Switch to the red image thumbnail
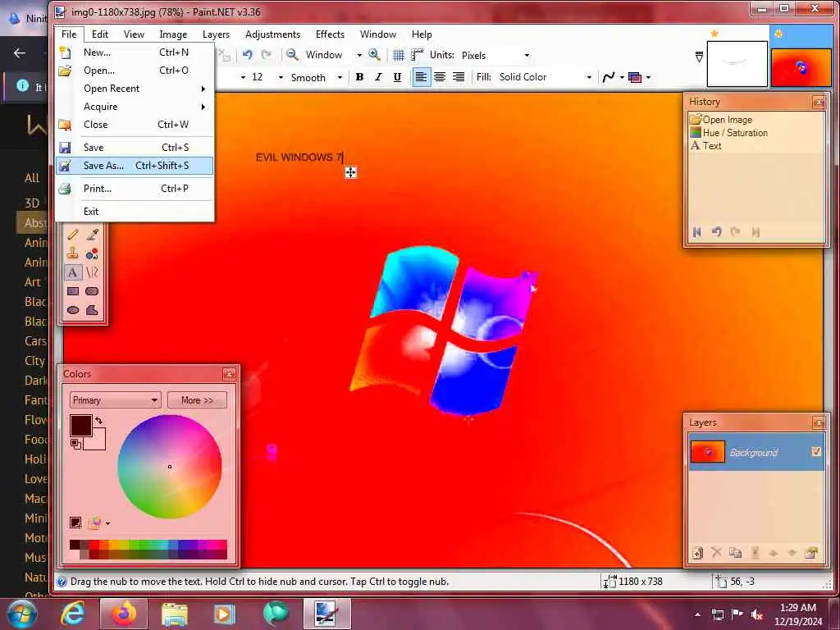This screenshot has height=630, width=840. click(x=801, y=67)
